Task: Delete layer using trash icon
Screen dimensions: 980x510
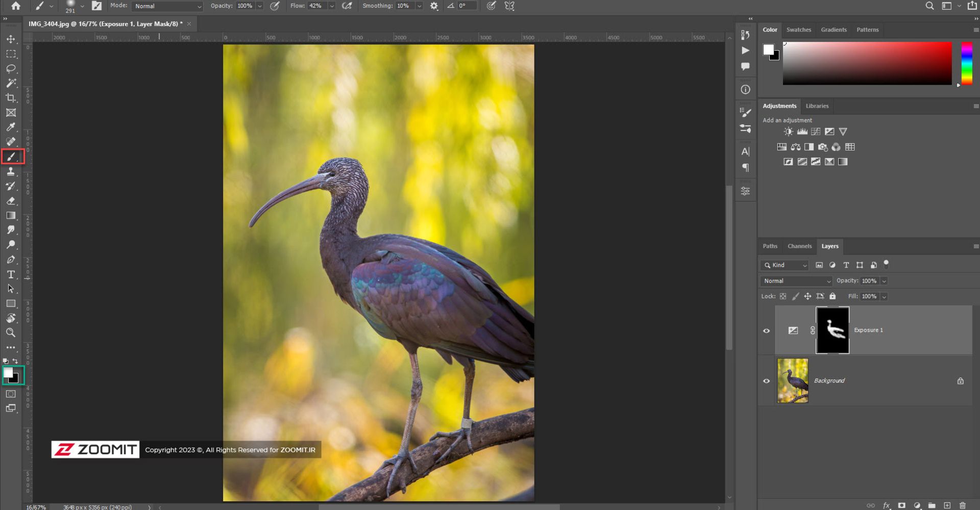Action: [x=962, y=505]
